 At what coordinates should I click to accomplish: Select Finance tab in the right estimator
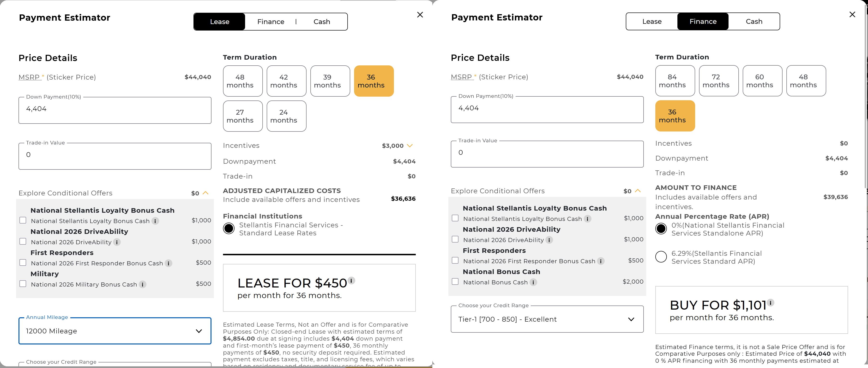click(703, 21)
